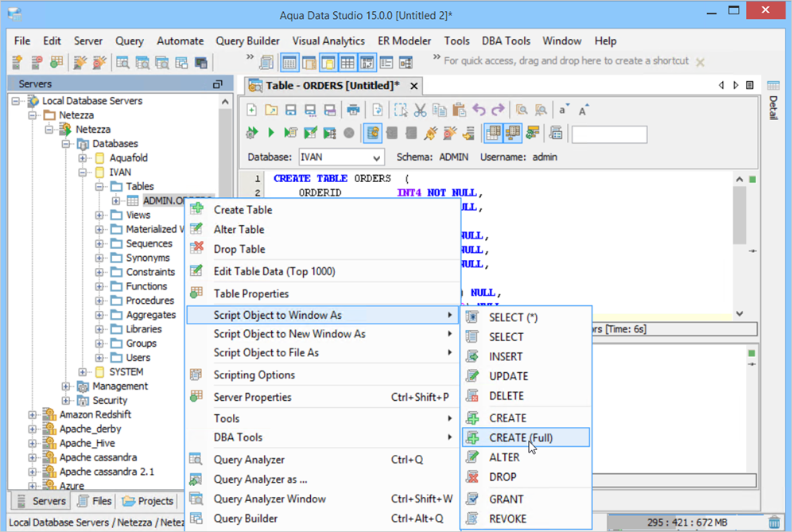Click next tab arrow in editor header
Image resolution: width=792 pixels, height=532 pixels.
[736, 85]
